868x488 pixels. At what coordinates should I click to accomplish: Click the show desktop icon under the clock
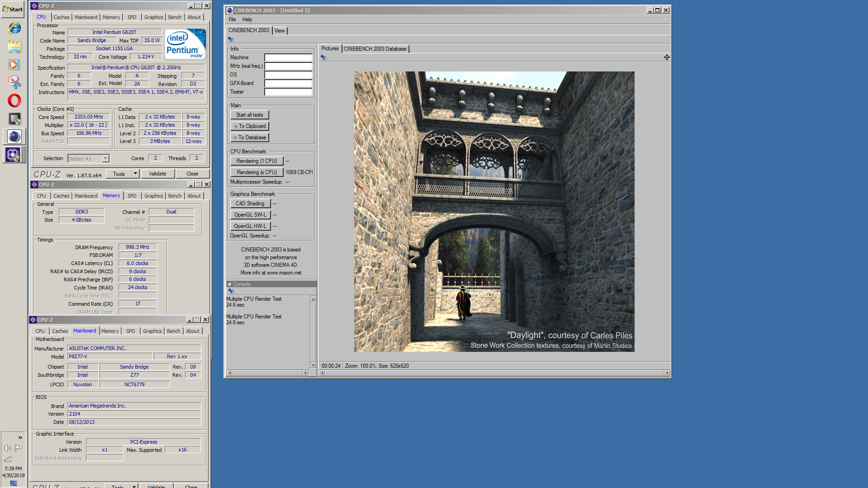click(x=14, y=483)
